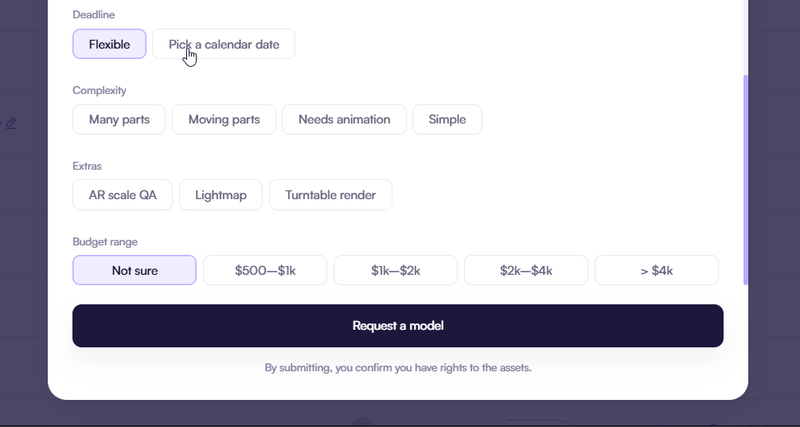The height and width of the screenshot is (427, 800).
Task: Click the dialog's vertical scrollbar thumb
Action: [744, 180]
